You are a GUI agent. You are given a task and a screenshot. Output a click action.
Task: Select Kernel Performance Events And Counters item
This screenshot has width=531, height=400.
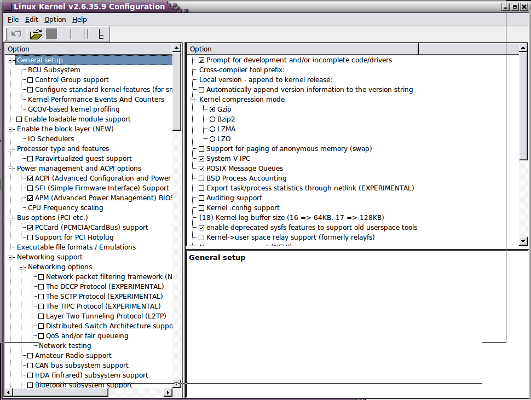pos(96,100)
